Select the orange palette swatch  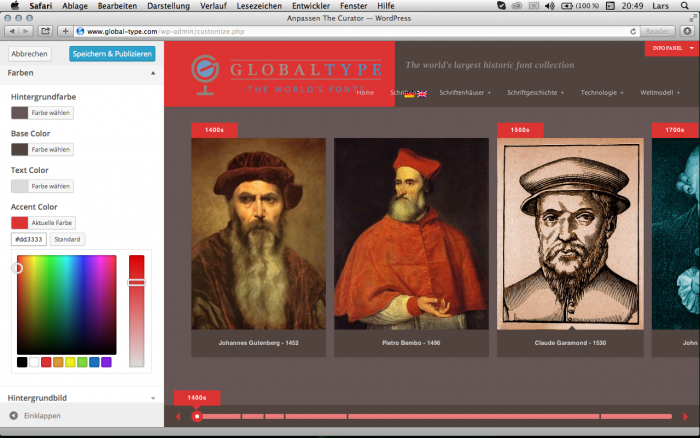58,362
